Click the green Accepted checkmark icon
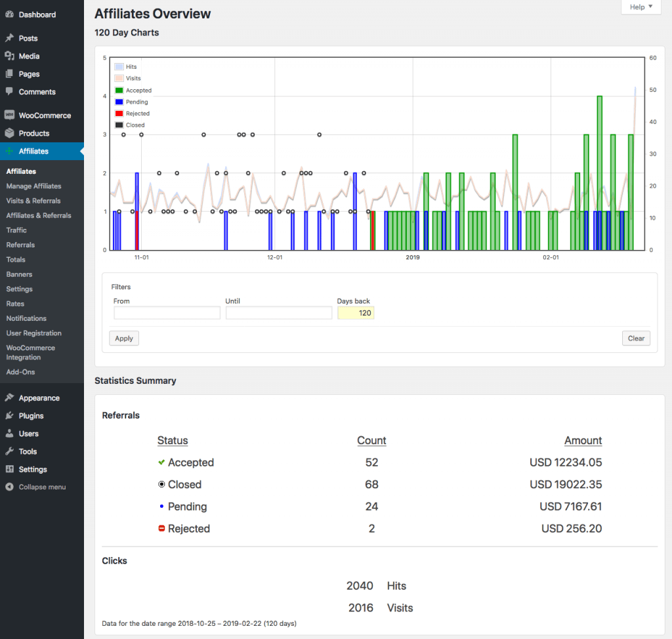672x639 pixels. (x=161, y=462)
